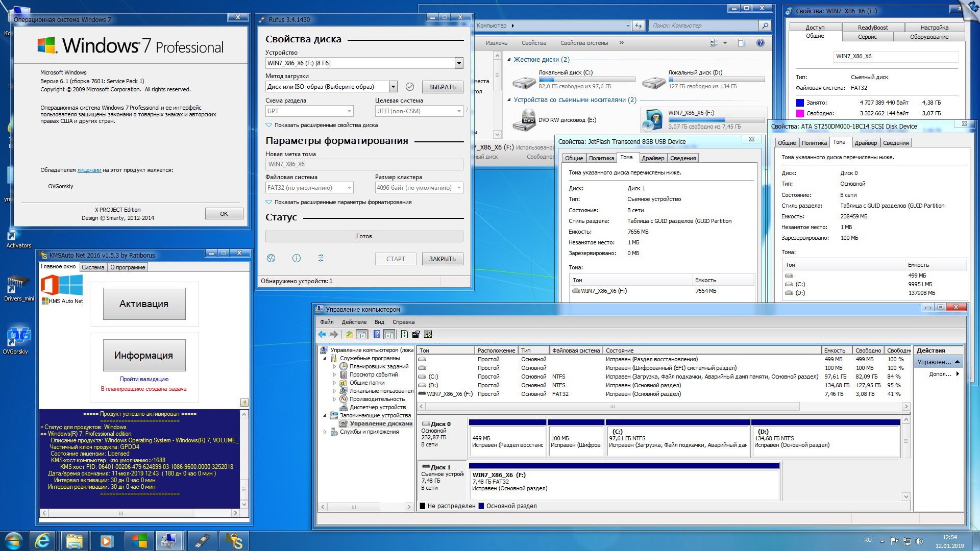
Task: Select Local Disk (C:) drive icon in Explorer
Action: [x=524, y=82]
